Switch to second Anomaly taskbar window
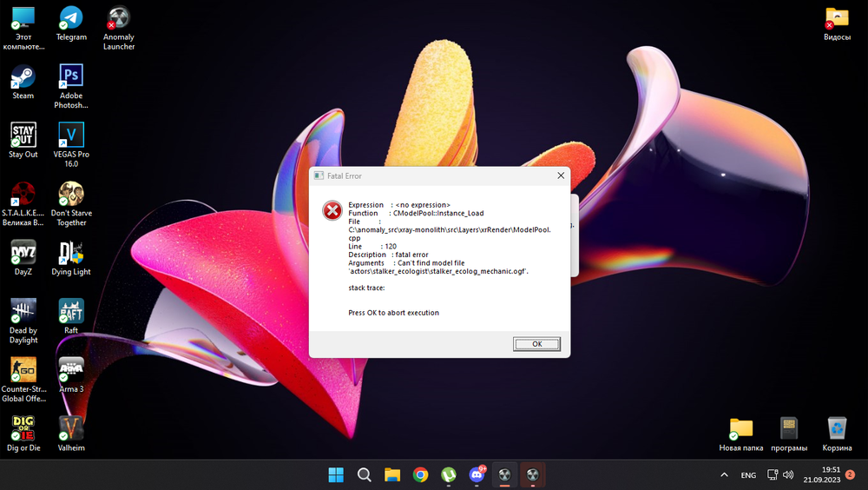Image resolution: width=868 pixels, height=490 pixels. pyautogui.click(x=533, y=475)
